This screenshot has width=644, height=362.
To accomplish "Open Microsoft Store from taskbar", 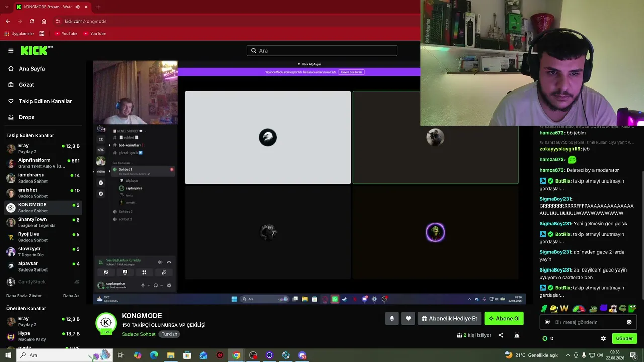I will pyautogui.click(x=187, y=355).
